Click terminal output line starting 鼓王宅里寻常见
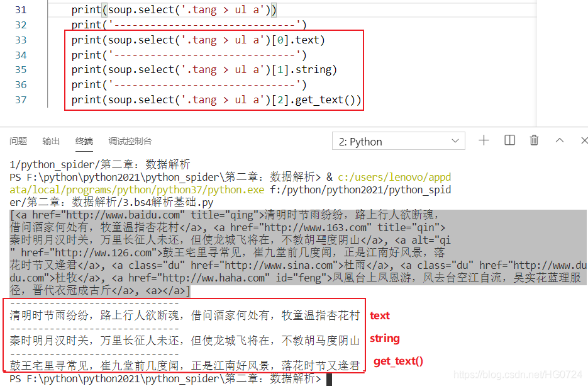 tap(185, 365)
